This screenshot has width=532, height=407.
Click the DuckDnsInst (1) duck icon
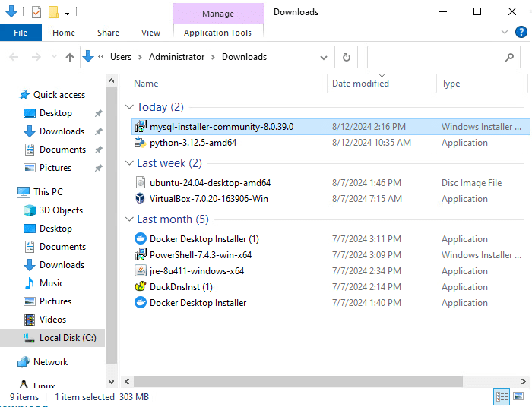pos(141,287)
